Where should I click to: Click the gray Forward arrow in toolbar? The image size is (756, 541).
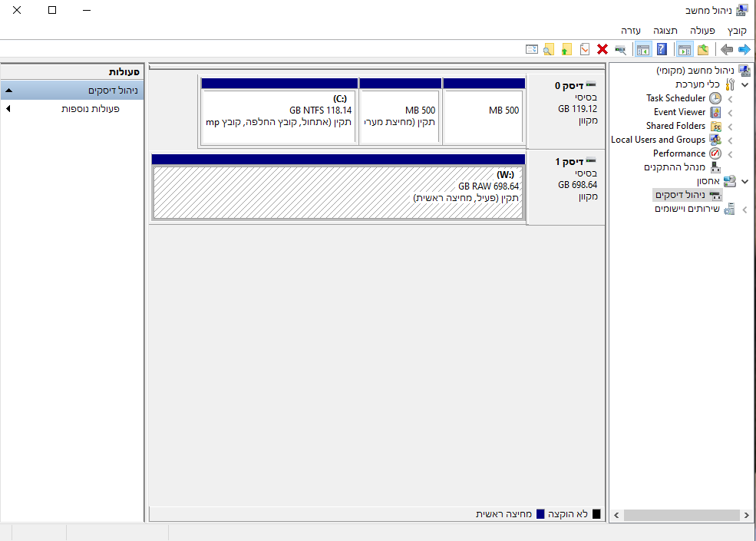click(x=727, y=49)
